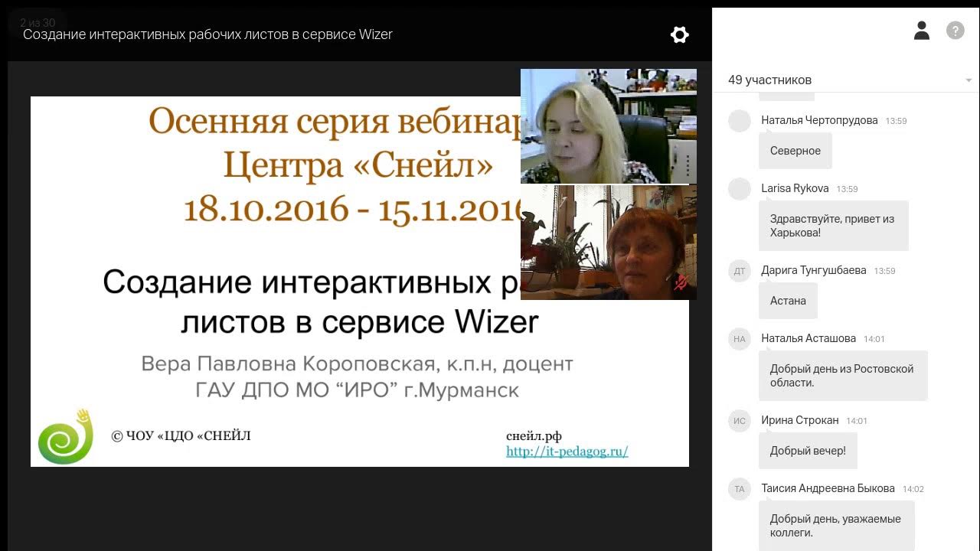
Task: Click the name Larisa Rykova in chat
Action: [795, 189]
